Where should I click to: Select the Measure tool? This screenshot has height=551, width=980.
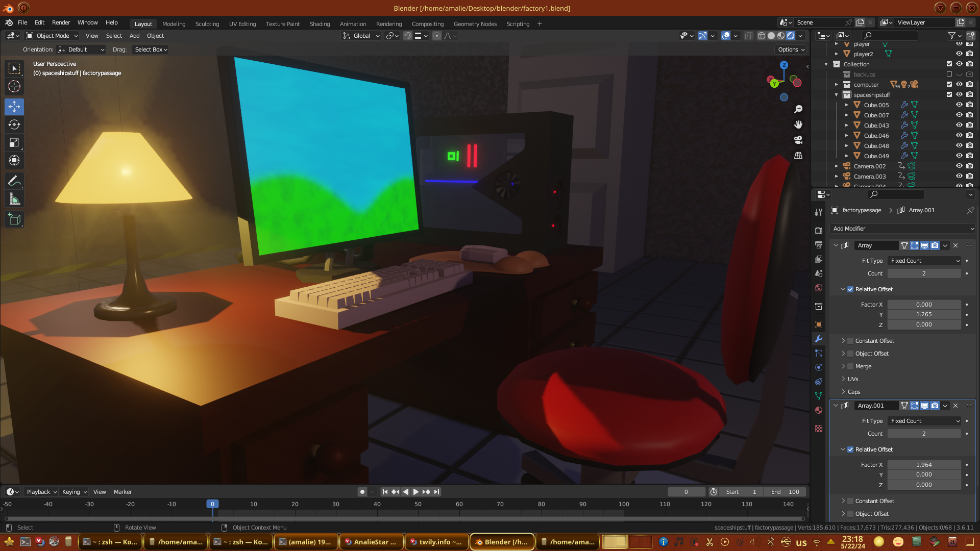(14, 199)
